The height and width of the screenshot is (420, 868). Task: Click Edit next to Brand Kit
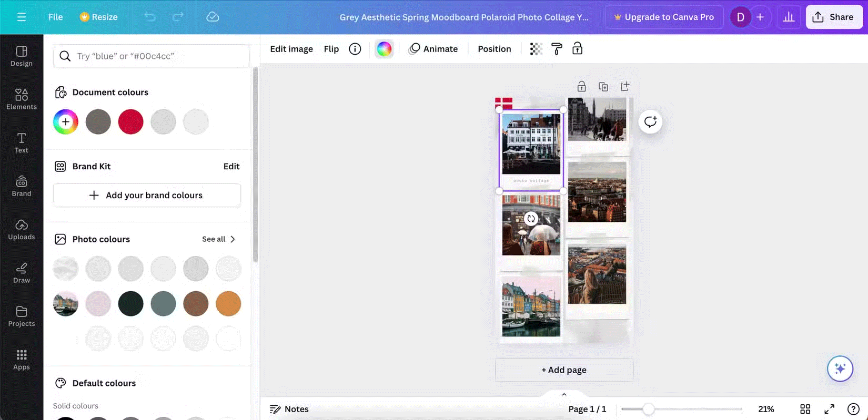point(231,167)
